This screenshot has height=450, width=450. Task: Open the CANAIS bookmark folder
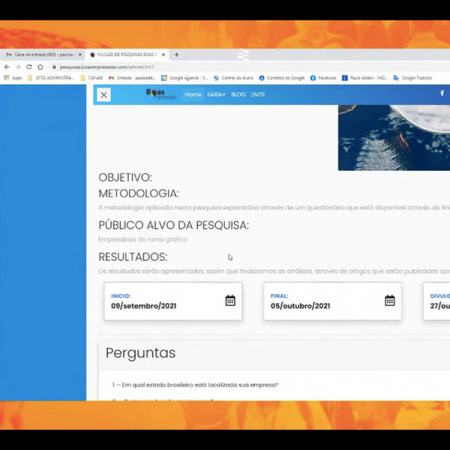tap(92, 78)
